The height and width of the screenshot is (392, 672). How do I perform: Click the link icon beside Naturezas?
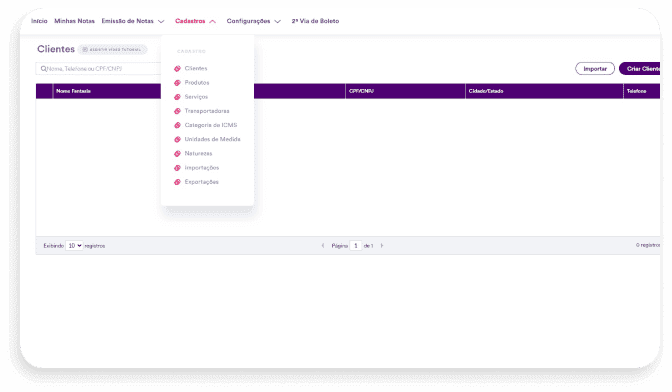point(177,153)
